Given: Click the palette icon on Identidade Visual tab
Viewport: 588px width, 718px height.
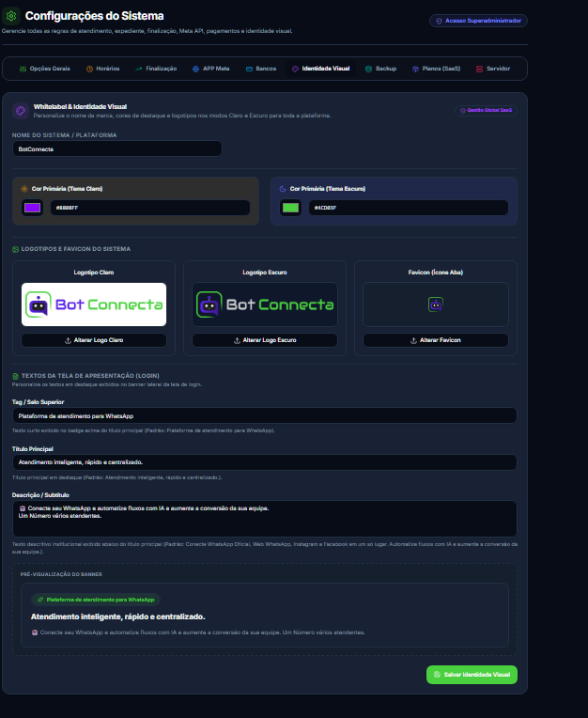Looking at the screenshot, I should pos(295,69).
